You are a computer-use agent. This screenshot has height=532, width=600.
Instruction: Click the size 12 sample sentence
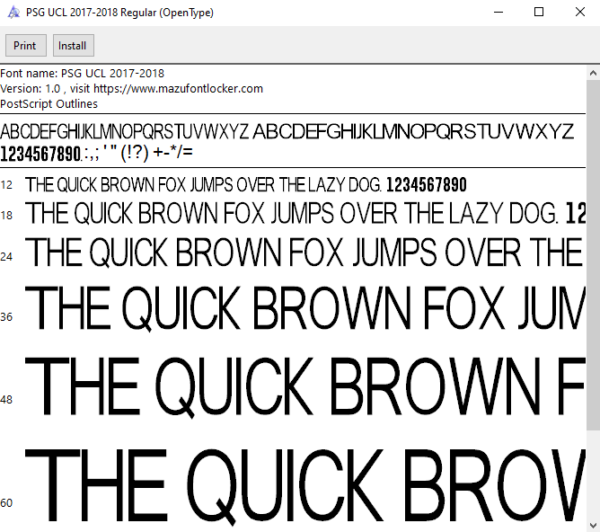[x=246, y=185]
